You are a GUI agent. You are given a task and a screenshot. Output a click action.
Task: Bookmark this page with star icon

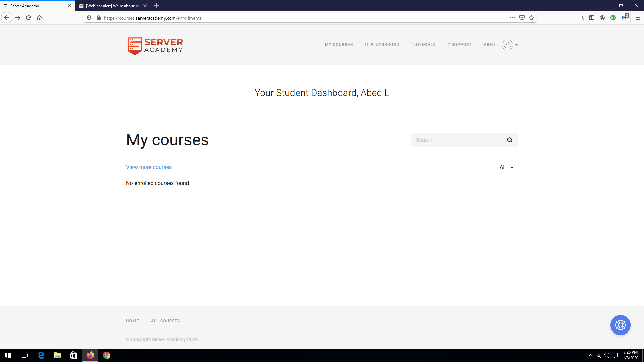(x=531, y=18)
